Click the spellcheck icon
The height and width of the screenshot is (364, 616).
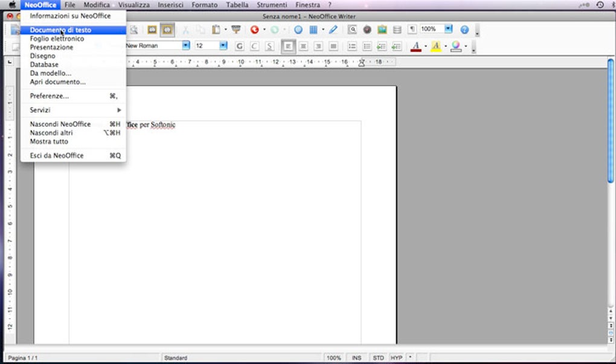(152, 30)
